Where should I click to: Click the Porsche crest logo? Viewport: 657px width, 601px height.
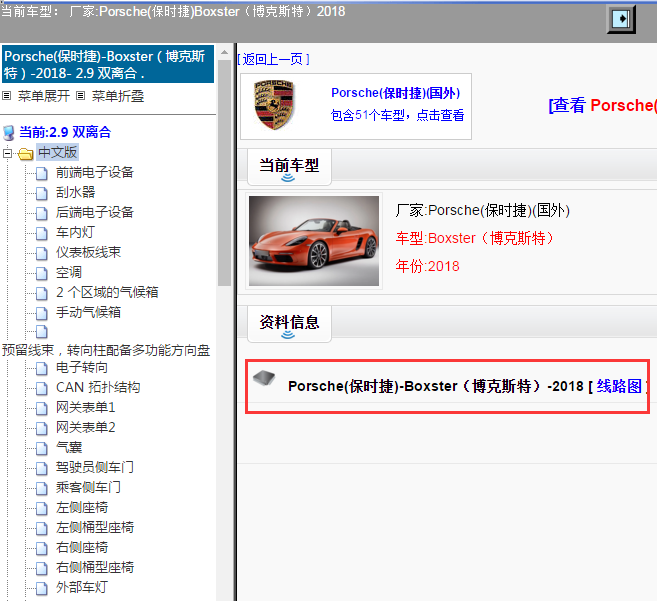274,105
